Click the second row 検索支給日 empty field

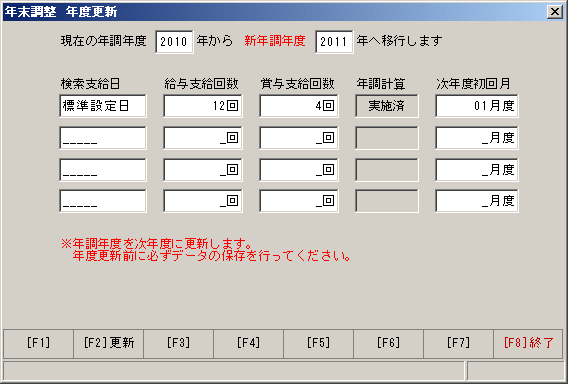coord(103,138)
